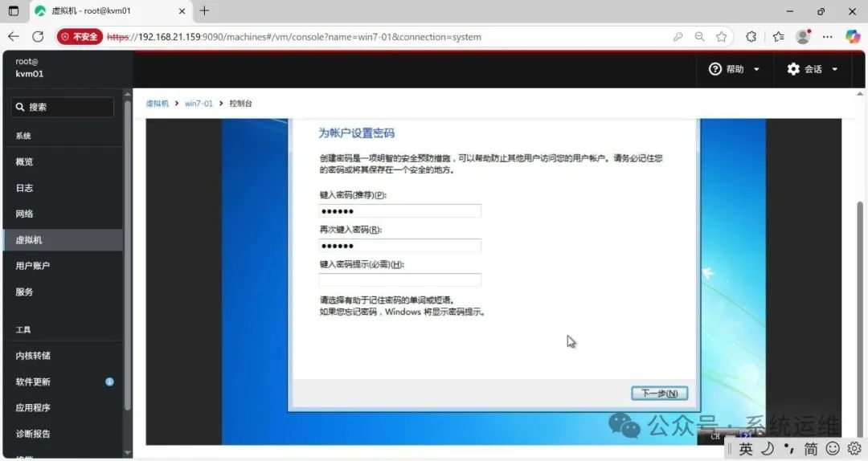The height and width of the screenshot is (461, 868).
Task: Open 应用程序 in the sidebar
Action: pos(63,407)
